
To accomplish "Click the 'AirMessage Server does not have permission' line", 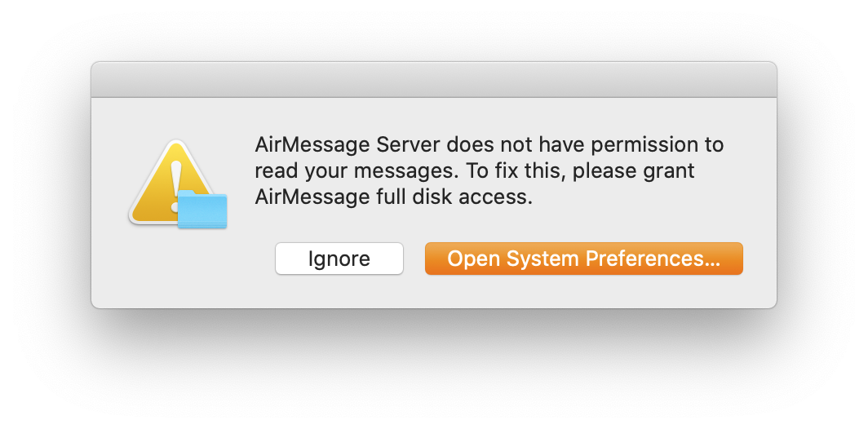I will (489, 145).
